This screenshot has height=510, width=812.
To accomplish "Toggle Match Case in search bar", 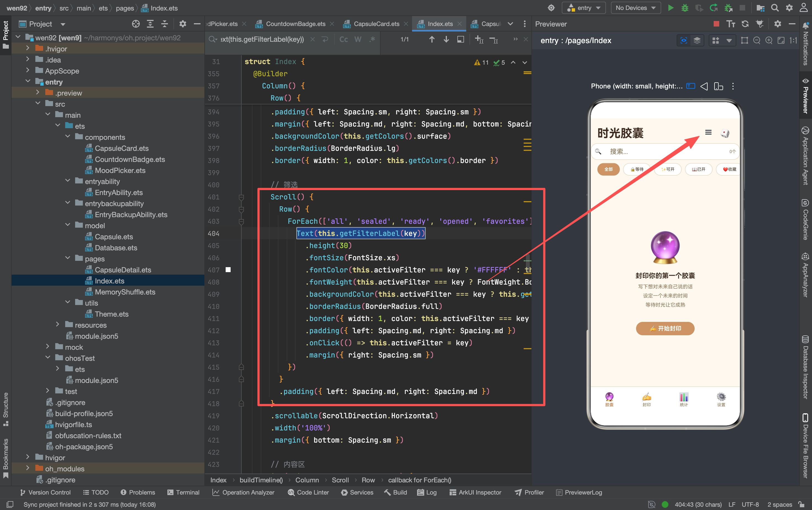I will click(343, 40).
